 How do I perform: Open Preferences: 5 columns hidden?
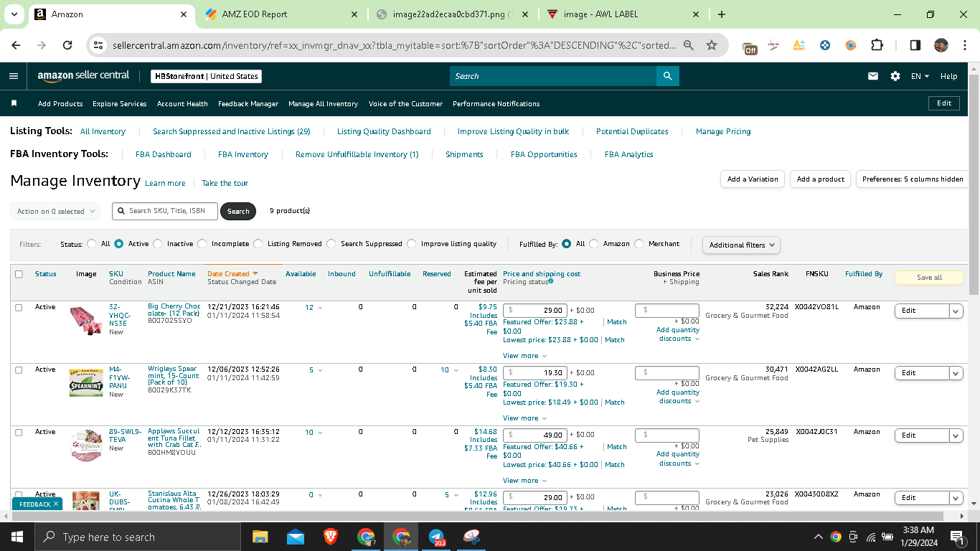click(x=913, y=179)
